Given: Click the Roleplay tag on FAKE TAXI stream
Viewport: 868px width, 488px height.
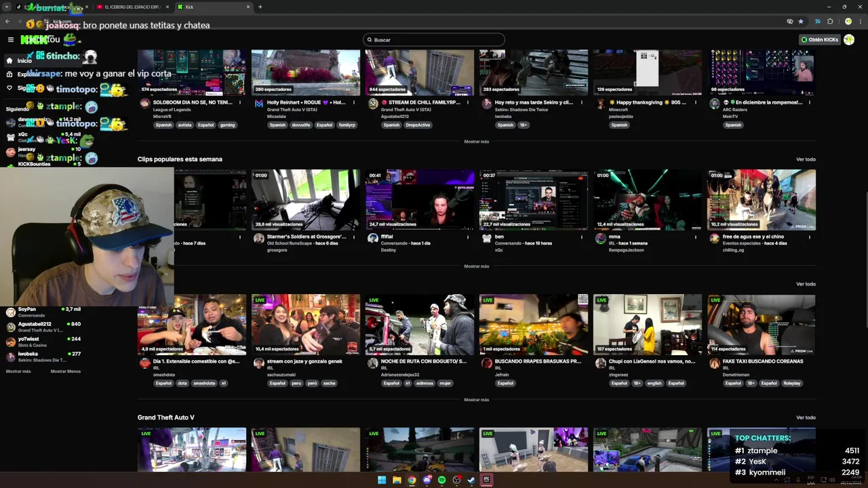Looking at the screenshot, I should pos(791,383).
